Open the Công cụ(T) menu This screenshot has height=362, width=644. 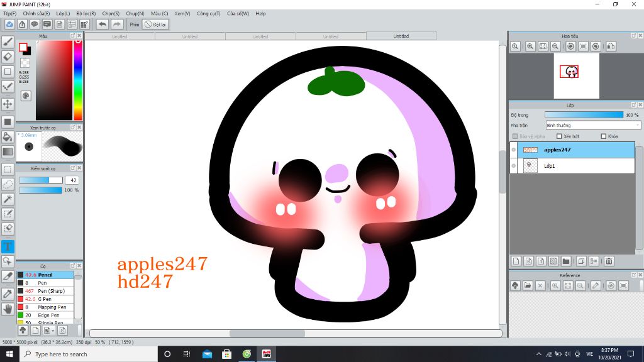pos(208,14)
